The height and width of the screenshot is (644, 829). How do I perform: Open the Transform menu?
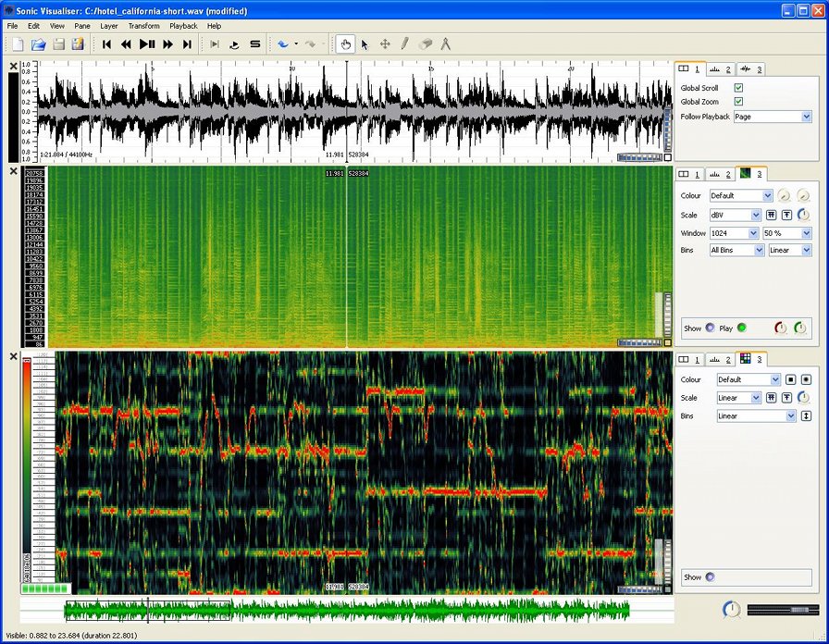click(143, 26)
